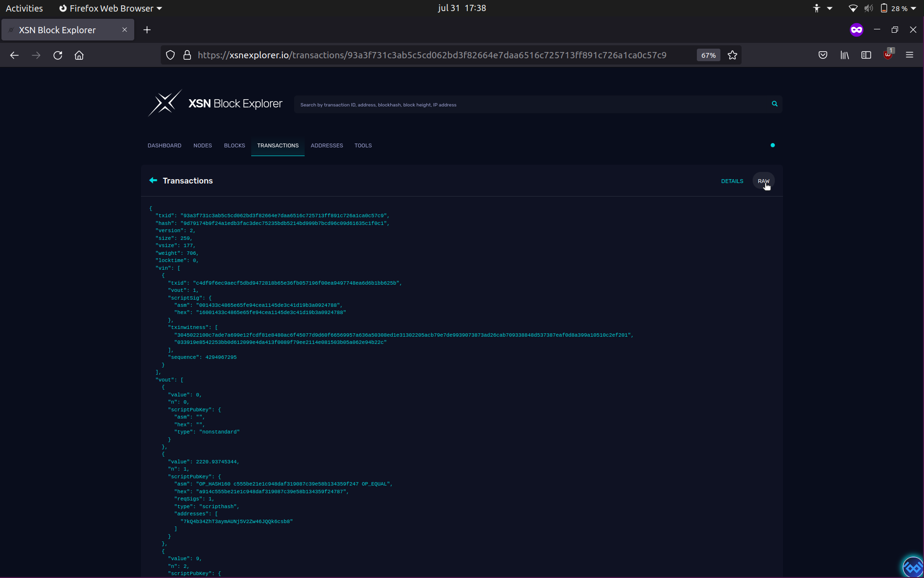Open the Firefox library icon
This screenshot has width=924, height=578.
click(x=845, y=55)
